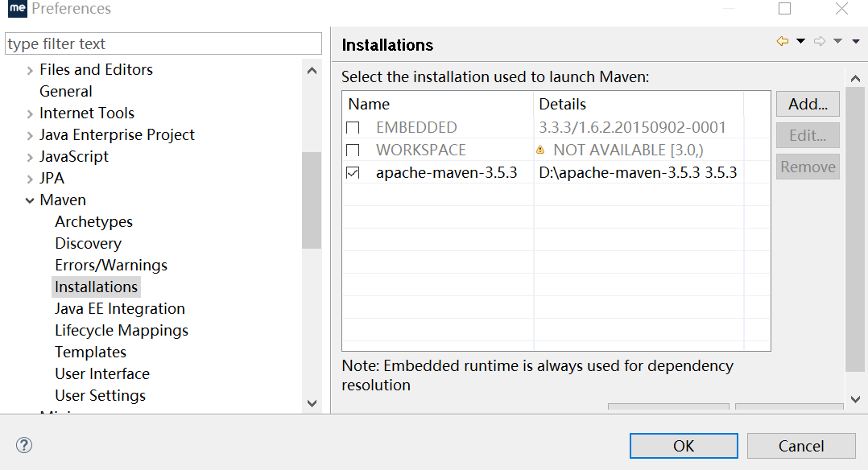Open the view menu triangle in header

click(856, 41)
